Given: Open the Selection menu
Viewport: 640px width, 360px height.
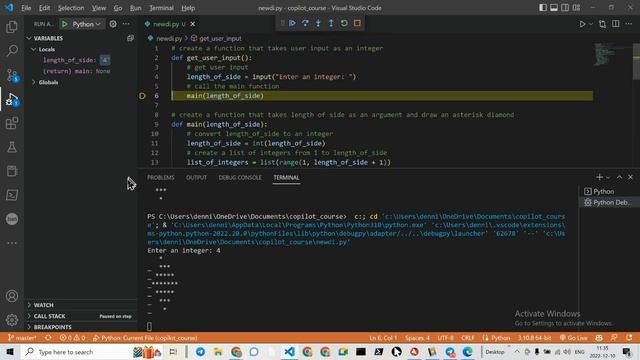Looking at the screenshot, I should tap(71, 8).
